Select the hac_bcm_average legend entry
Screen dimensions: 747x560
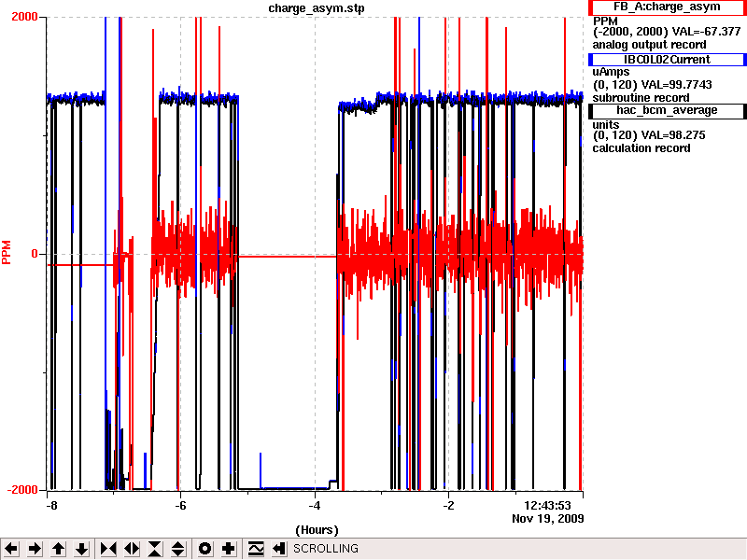667,110
